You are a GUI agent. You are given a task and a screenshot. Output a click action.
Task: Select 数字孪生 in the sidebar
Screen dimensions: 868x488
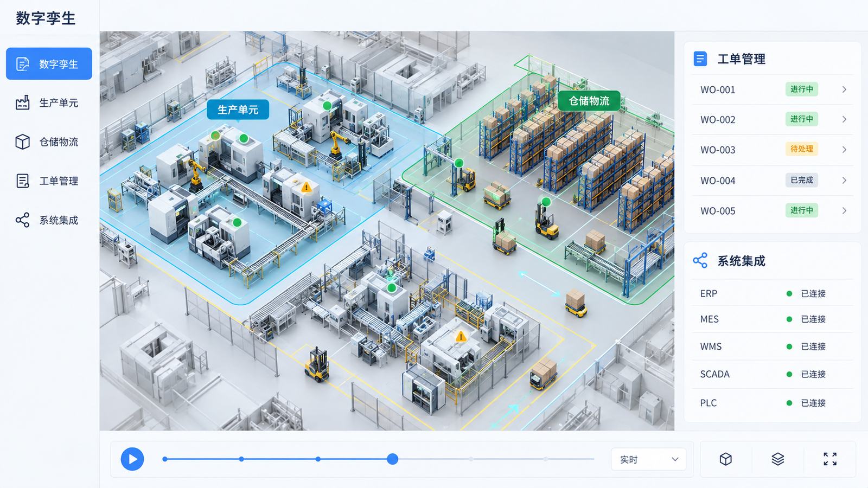tap(49, 64)
